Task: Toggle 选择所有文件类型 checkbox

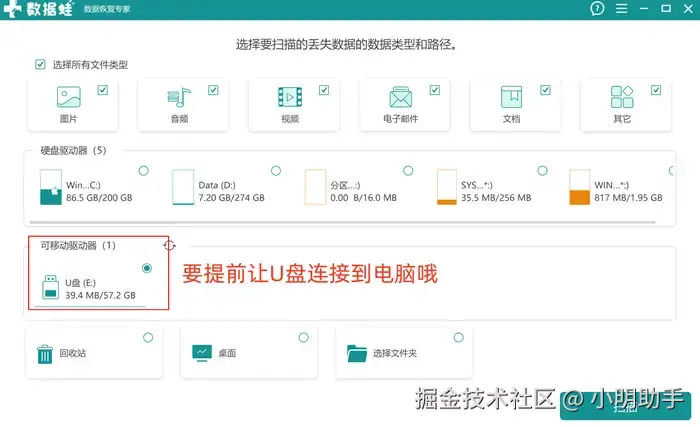Action: (40, 64)
